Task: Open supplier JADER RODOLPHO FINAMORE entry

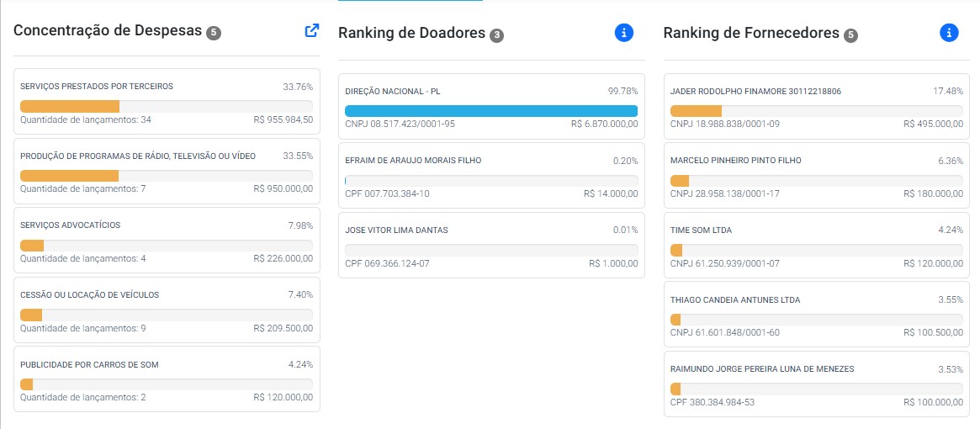Action: click(x=816, y=106)
